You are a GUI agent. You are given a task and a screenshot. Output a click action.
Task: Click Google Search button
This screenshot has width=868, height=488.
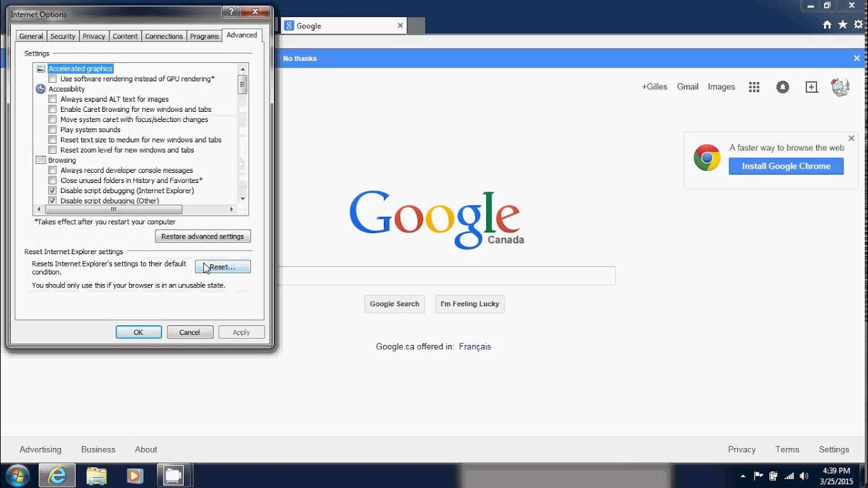tap(395, 304)
